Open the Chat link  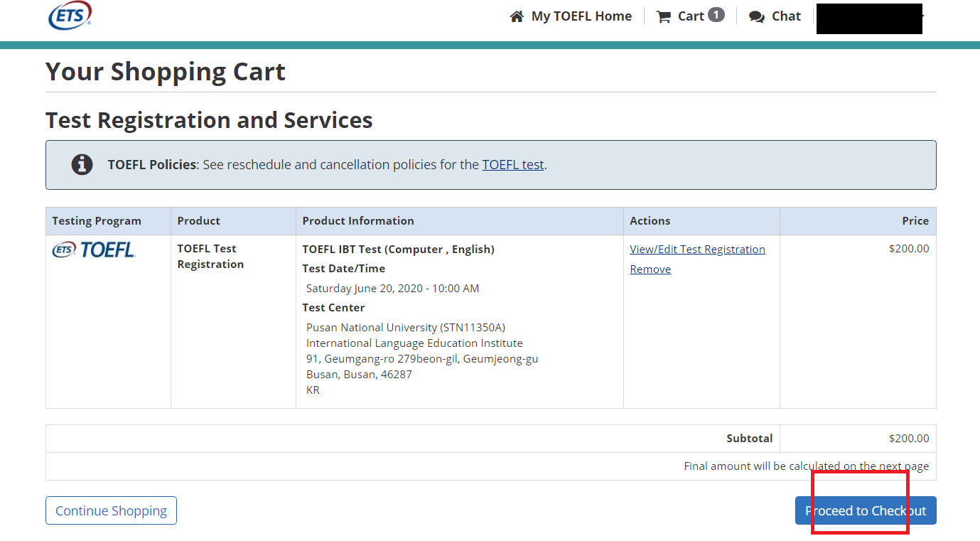coord(786,16)
